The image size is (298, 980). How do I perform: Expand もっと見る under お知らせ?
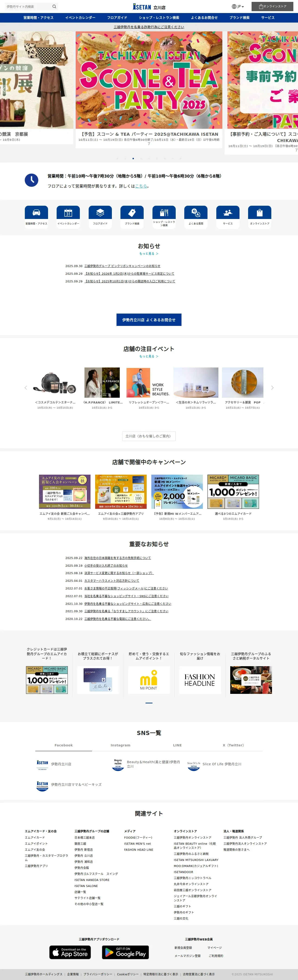[149, 253]
